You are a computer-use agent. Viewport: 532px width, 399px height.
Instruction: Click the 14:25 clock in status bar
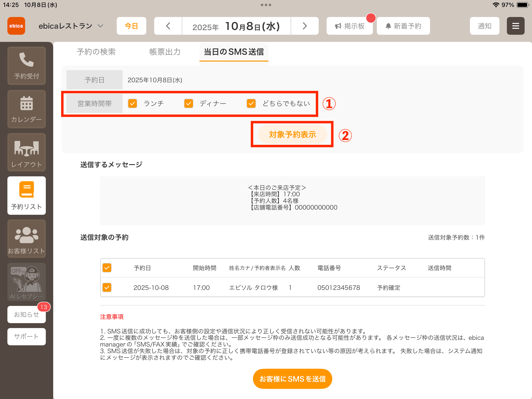pos(11,5)
